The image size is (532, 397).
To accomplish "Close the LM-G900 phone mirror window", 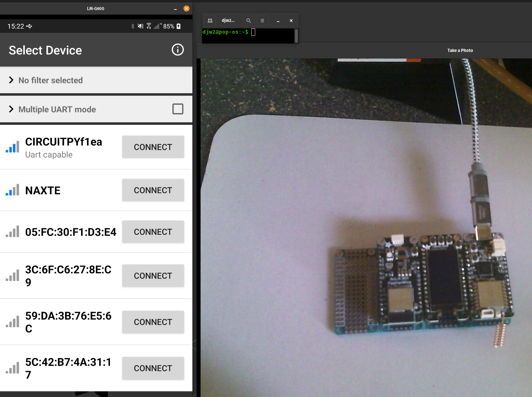I will 186,9.
